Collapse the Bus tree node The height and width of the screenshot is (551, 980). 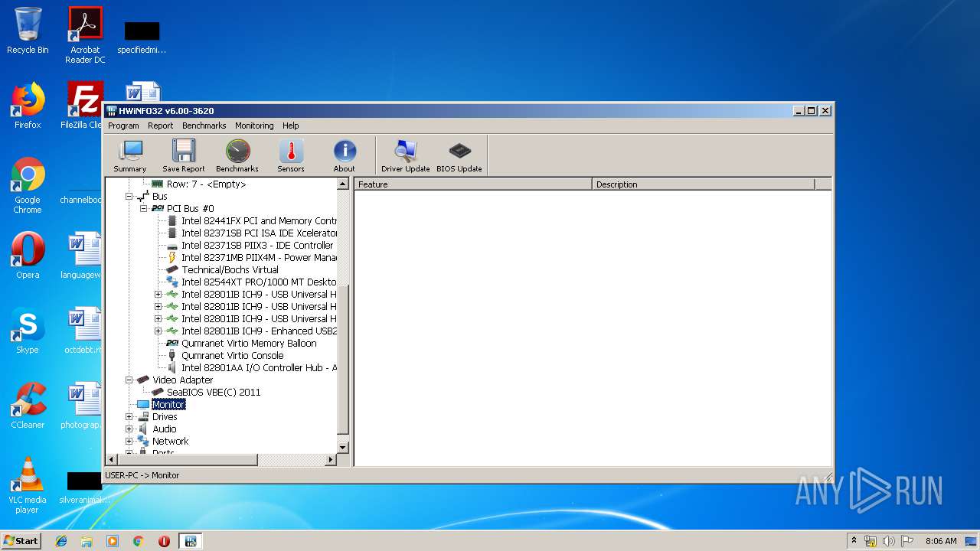coord(129,197)
